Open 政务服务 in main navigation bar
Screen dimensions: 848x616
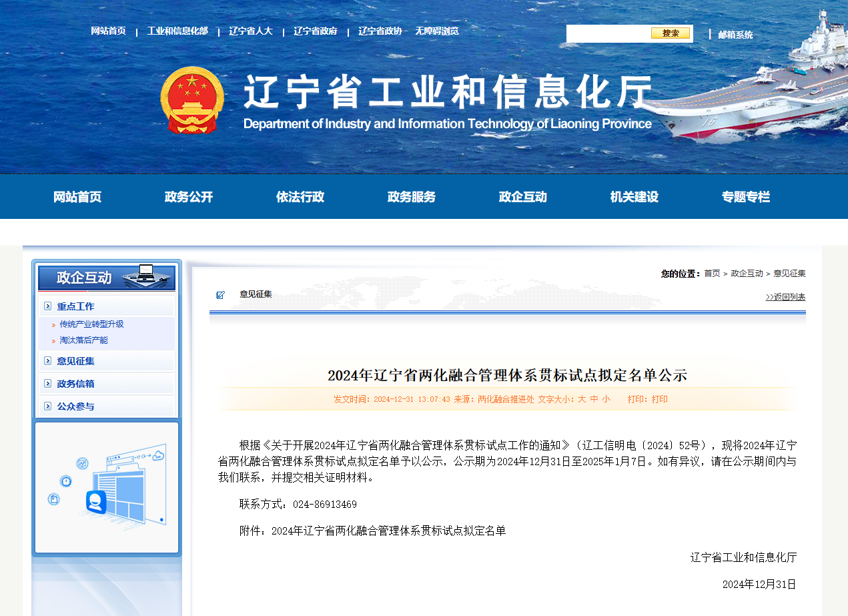coord(412,197)
